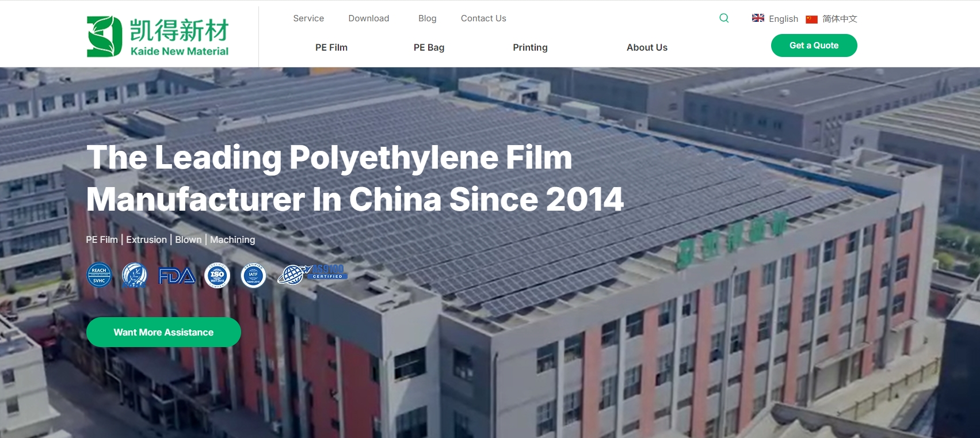The image size is (980, 438).
Task: Click the Get a Quote button
Action: (814, 45)
